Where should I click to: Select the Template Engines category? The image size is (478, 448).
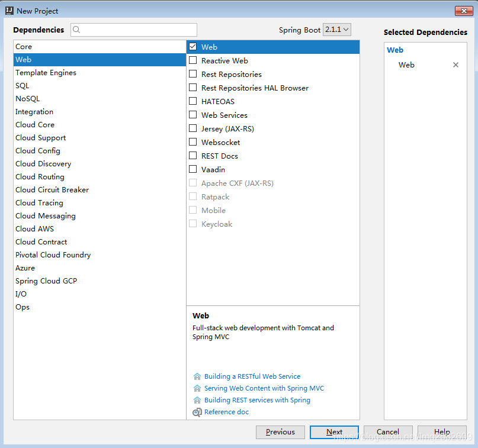pyautogui.click(x=100, y=73)
